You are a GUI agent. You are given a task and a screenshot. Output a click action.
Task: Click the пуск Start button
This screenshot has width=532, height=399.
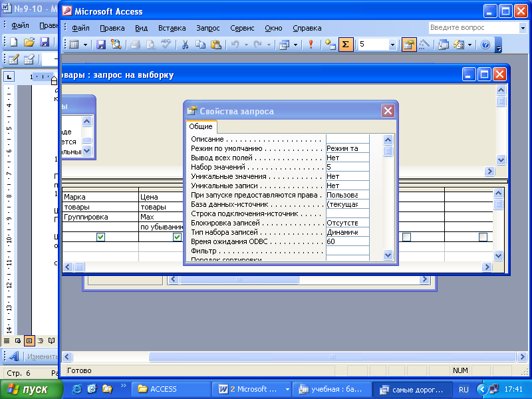tap(31, 389)
